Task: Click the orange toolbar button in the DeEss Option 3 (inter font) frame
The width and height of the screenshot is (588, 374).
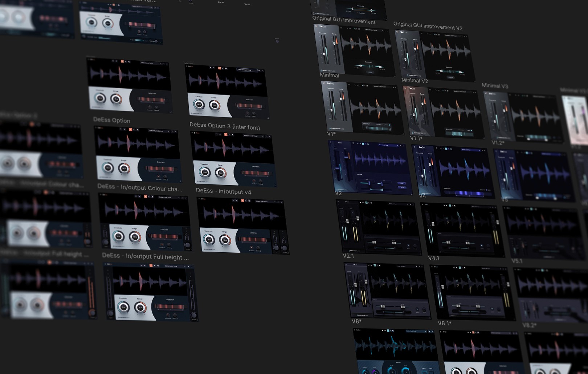Action: (226, 134)
